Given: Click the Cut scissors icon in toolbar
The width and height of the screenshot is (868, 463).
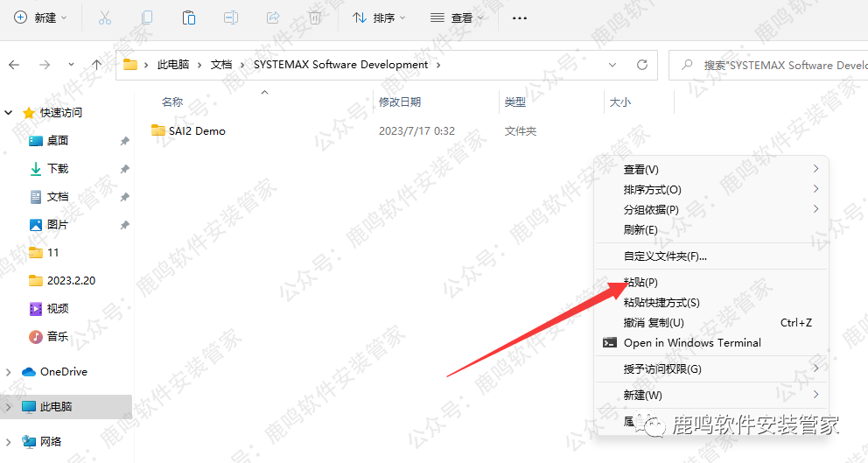Looking at the screenshot, I should [x=105, y=18].
